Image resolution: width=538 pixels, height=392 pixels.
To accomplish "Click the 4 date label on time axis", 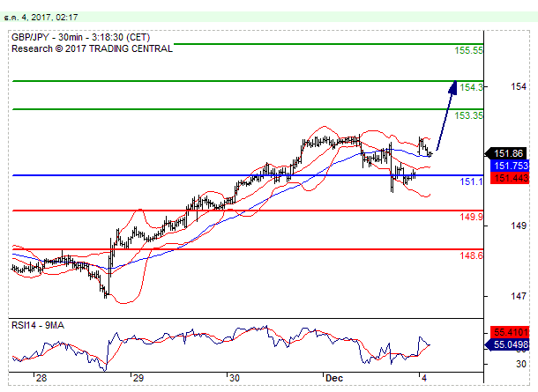I will [x=424, y=378].
